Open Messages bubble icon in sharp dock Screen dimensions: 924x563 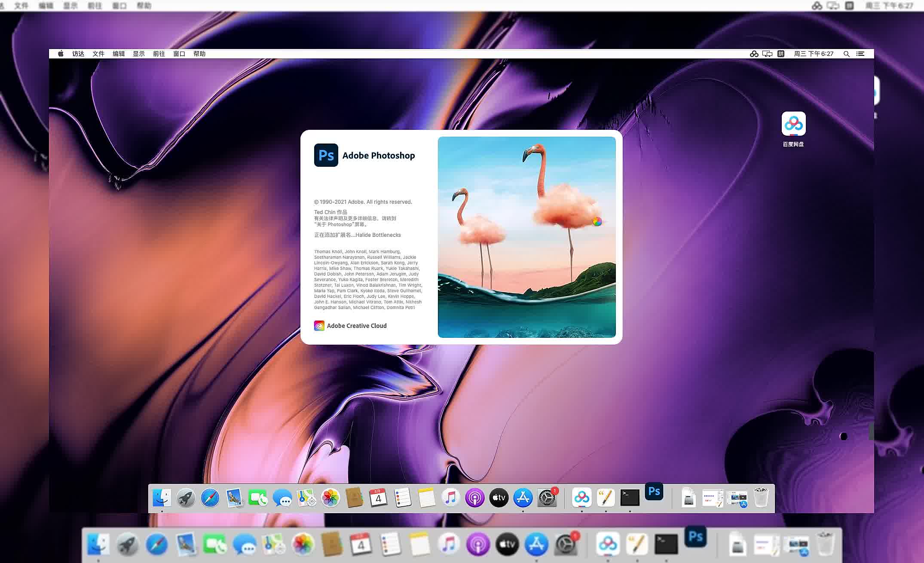[x=282, y=498]
